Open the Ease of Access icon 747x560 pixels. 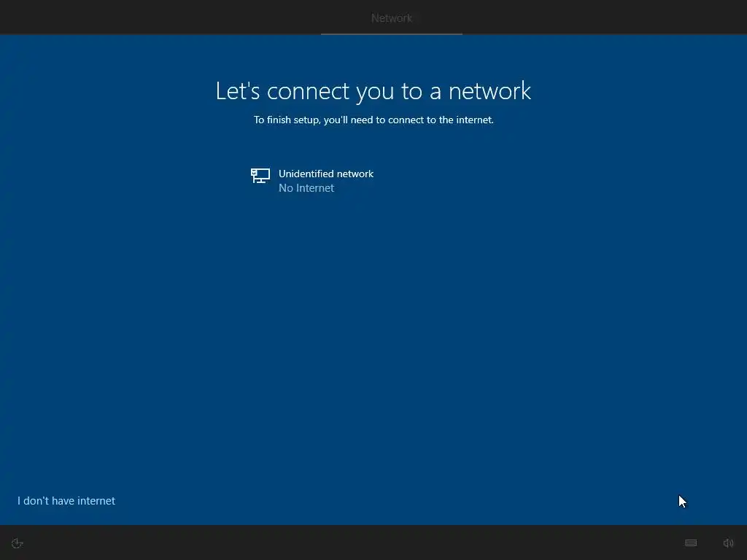point(18,543)
